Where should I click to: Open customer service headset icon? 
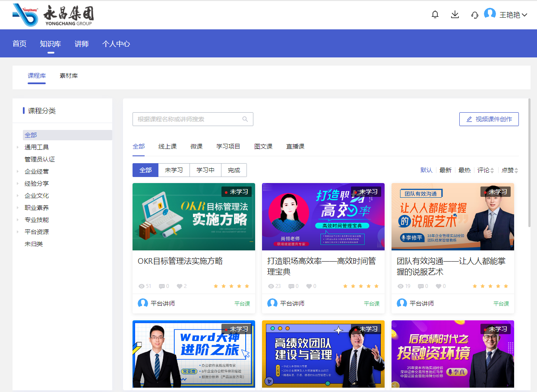475,15
